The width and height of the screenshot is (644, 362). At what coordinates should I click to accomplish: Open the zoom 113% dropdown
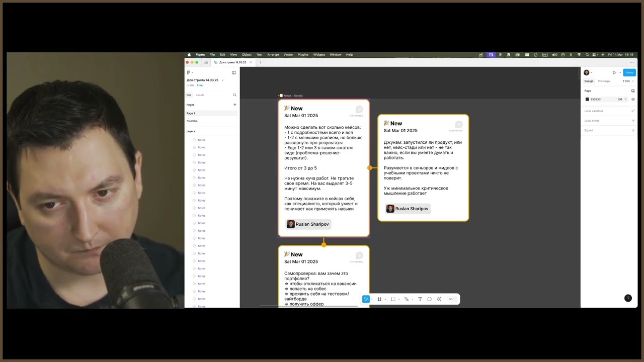click(628, 81)
